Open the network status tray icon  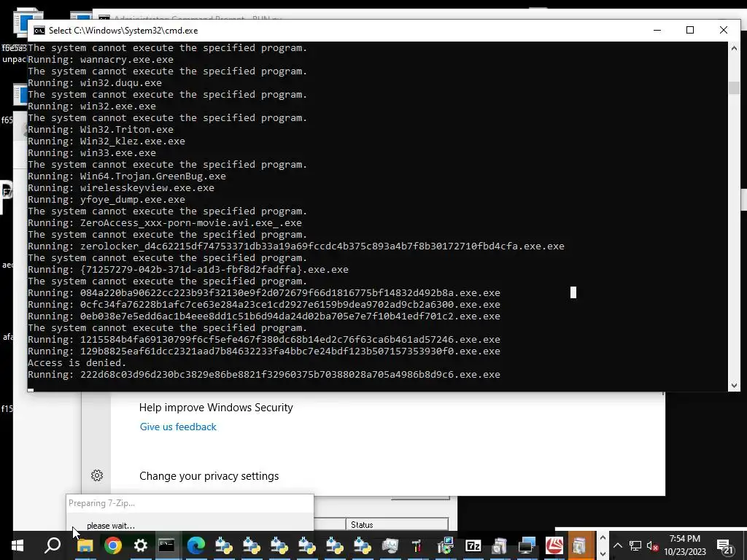point(635,545)
